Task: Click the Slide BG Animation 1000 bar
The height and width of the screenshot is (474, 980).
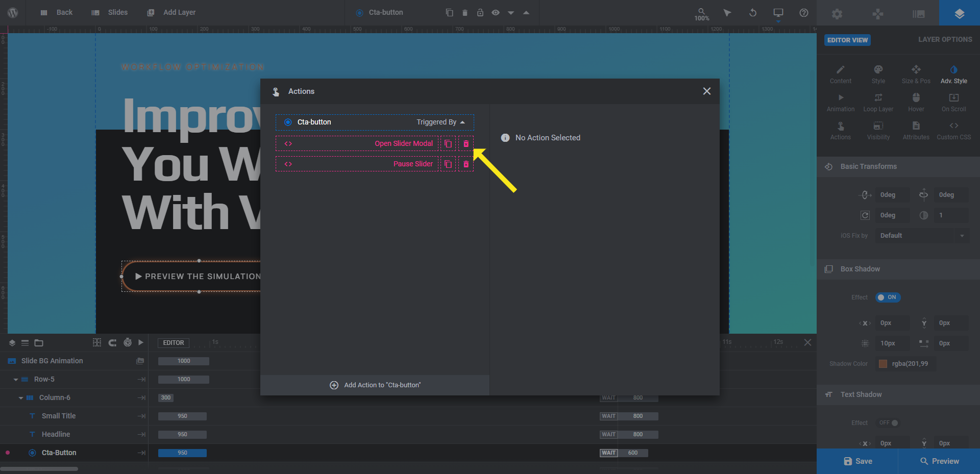Action: (x=184, y=361)
